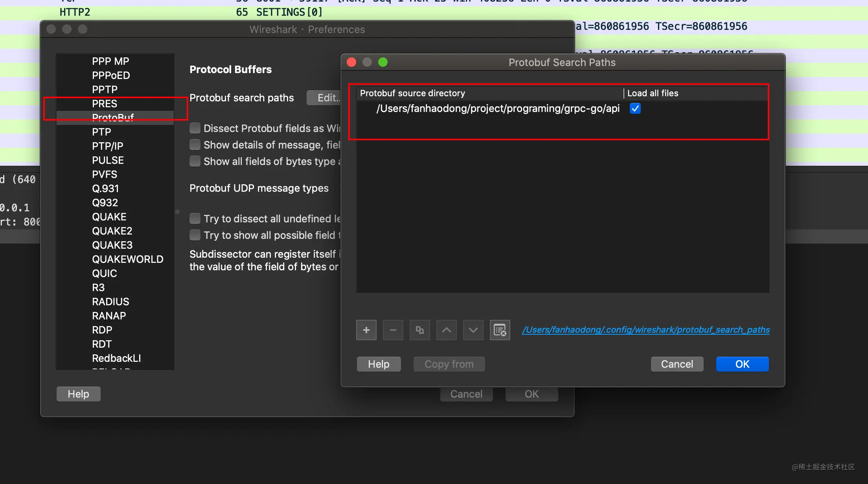Add a new Protobuf search path entry
Screen dimensions: 868x484
tap(366, 330)
